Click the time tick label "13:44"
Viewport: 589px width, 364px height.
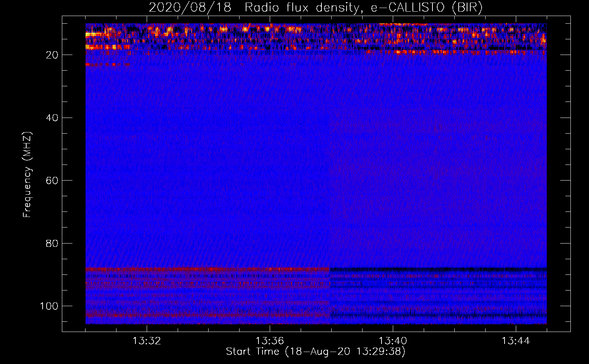click(x=516, y=341)
